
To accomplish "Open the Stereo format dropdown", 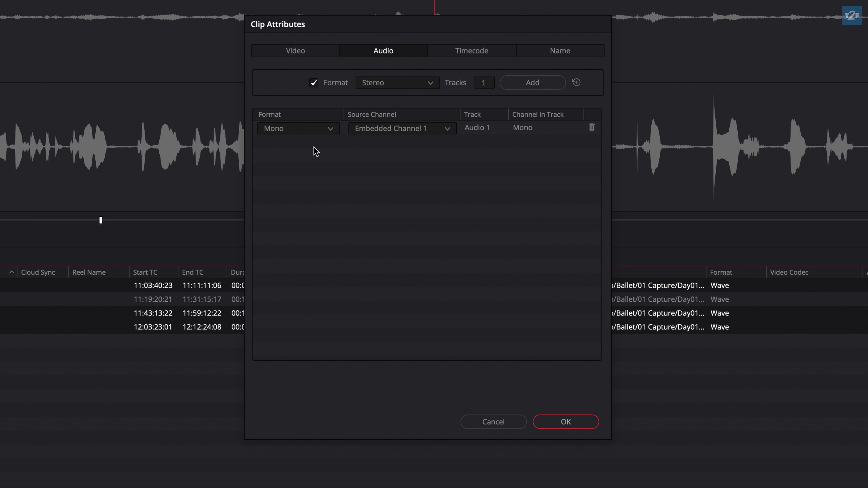I will tap(397, 82).
